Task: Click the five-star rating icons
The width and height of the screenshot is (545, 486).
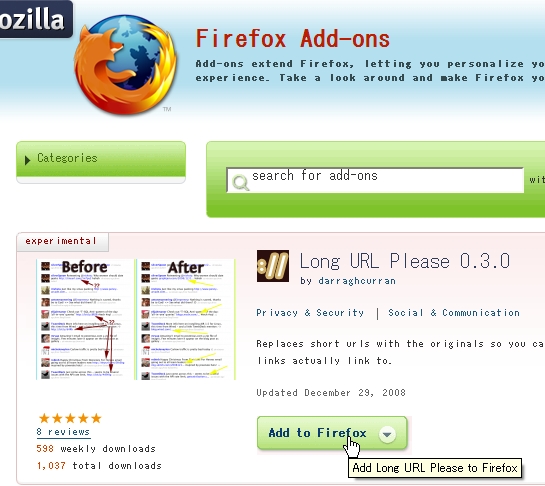Action: (70, 418)
